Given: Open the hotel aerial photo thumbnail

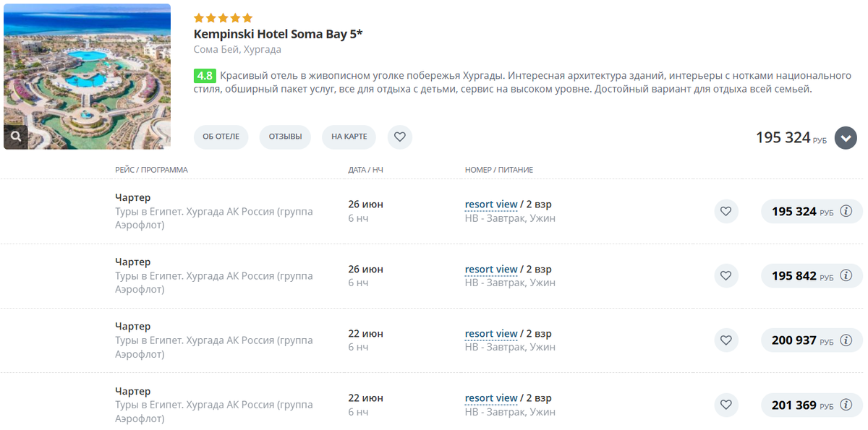Looking at the screenshot, I should [x=87, y=72].
